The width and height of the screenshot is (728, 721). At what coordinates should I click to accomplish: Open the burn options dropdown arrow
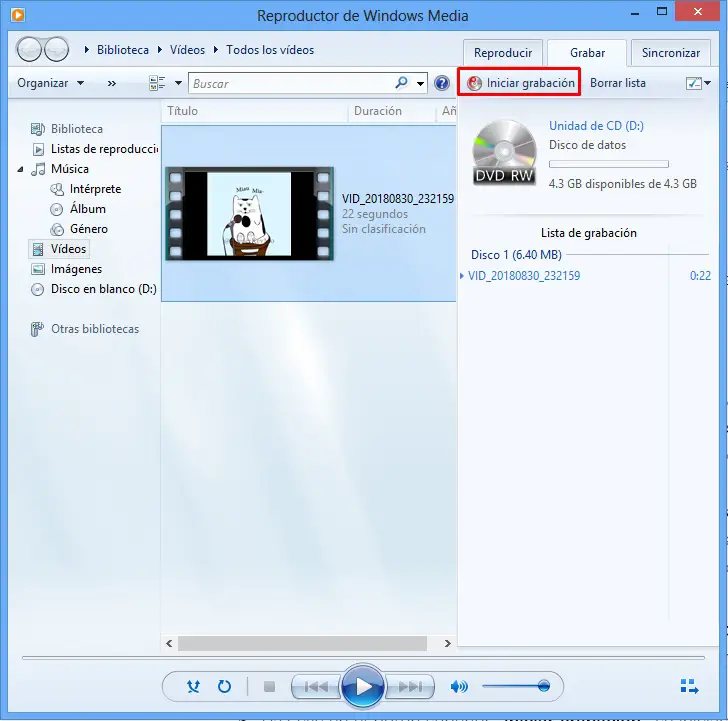click(x=708, y=83)
